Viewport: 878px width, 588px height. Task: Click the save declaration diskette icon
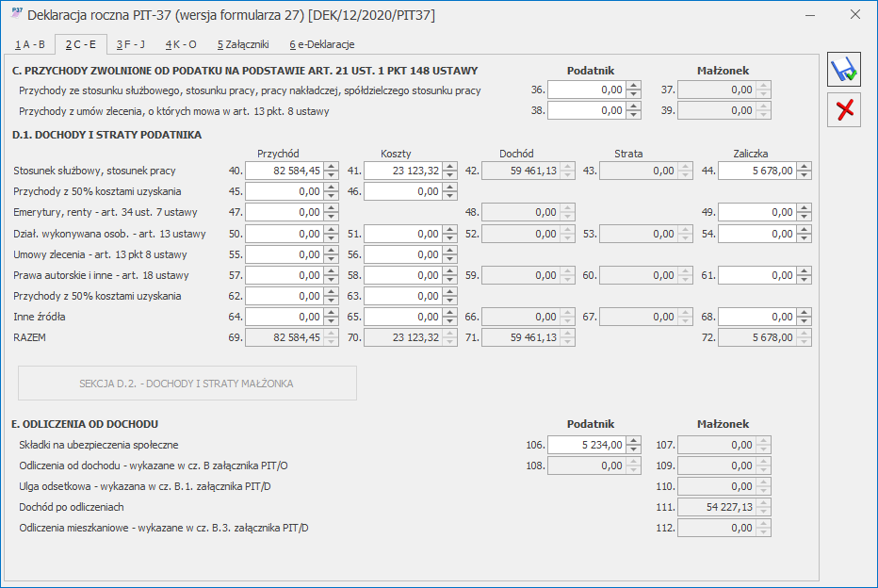pyautogui.click(x=843, y=71)
